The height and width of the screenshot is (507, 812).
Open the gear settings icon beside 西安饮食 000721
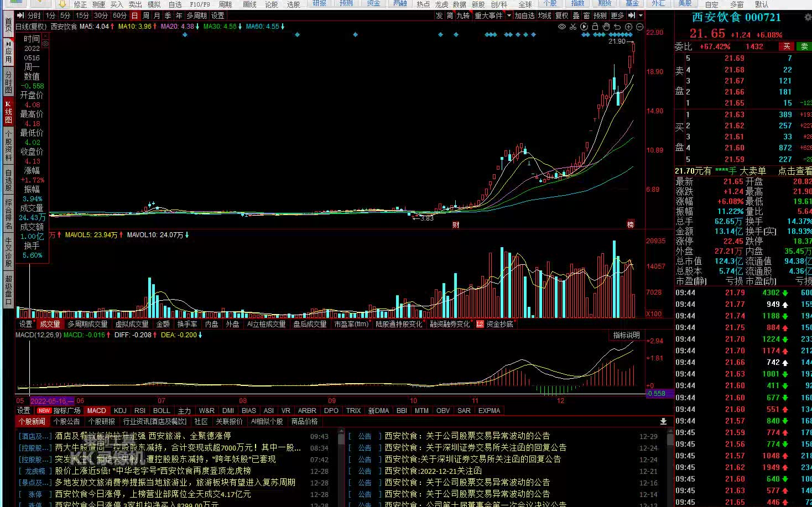coord(808,17)
